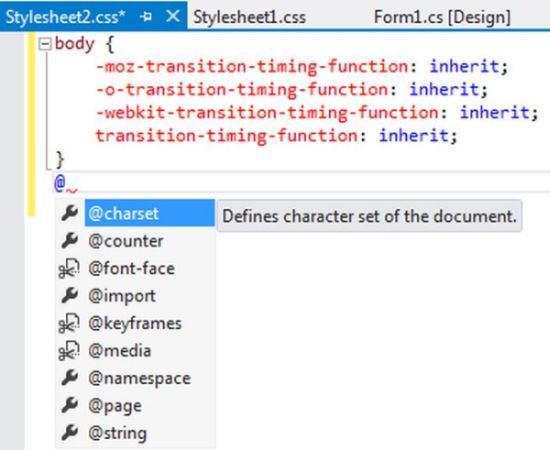Click the wrench icon next to @page
Image resolution: width=550 pixels, height=450 pixels.
[69, 405]
